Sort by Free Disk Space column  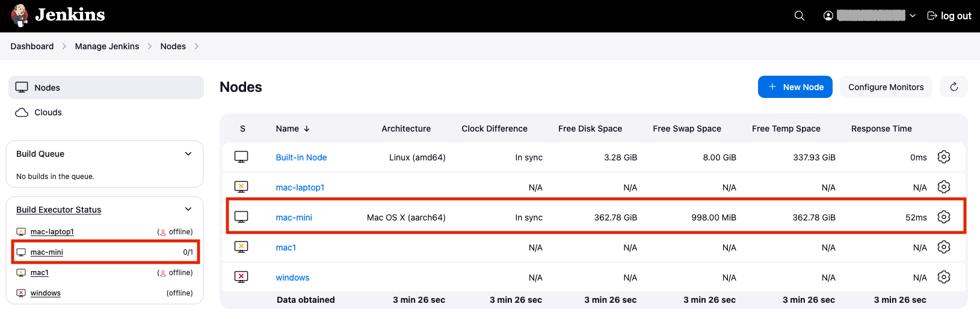pyautogui.click(x=590, y=129)
